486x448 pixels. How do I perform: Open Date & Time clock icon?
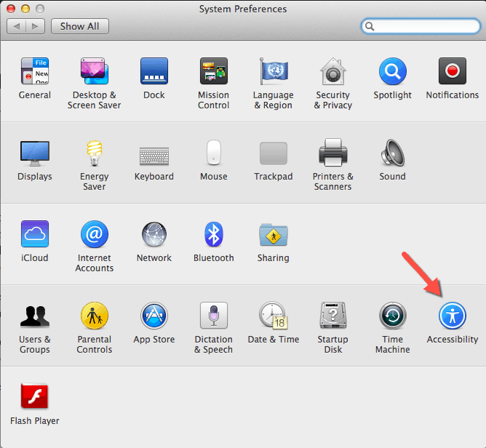[274, 316]
